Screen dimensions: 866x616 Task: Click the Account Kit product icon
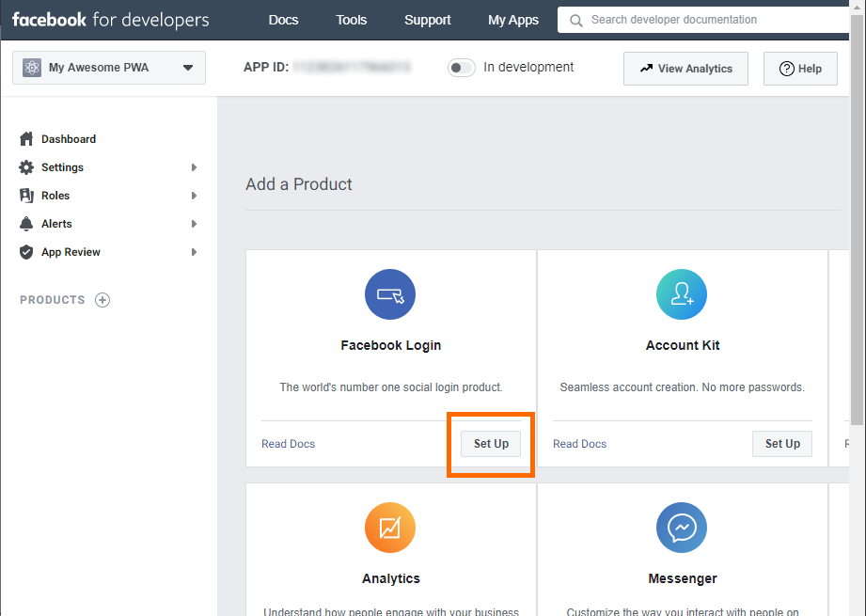pyautogui.click(x=682, y=294)
